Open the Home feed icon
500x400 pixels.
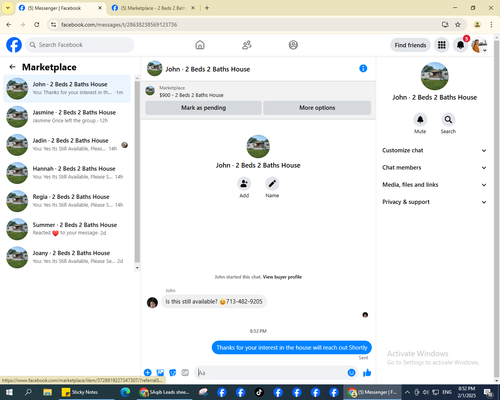(x=200, y=45)
